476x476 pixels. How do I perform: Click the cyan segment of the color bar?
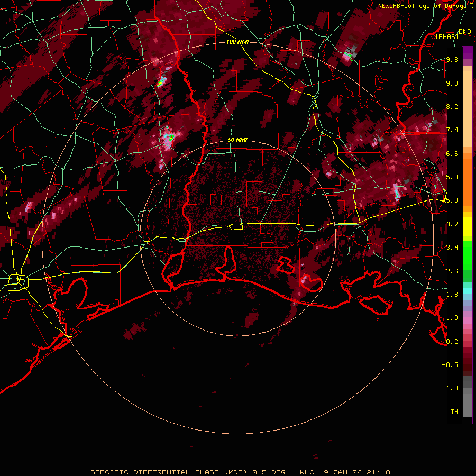pos(467,291)
